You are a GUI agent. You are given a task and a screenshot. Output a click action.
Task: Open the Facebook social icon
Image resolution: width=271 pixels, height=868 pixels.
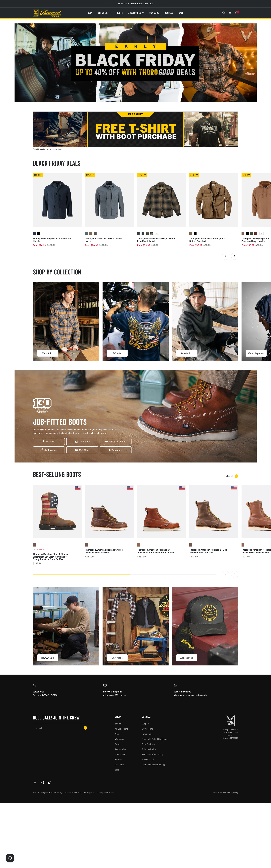[x=35, y=782]
